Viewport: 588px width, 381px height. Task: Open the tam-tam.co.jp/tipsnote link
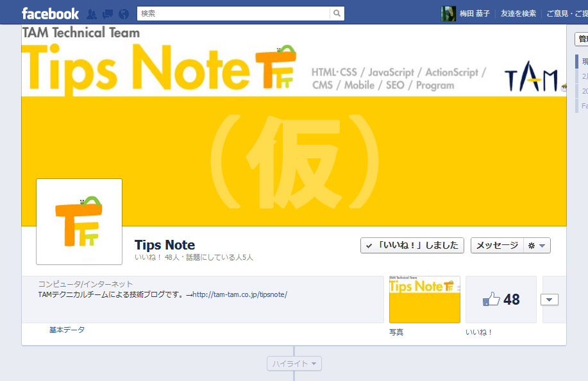click(x=240, y=295)
